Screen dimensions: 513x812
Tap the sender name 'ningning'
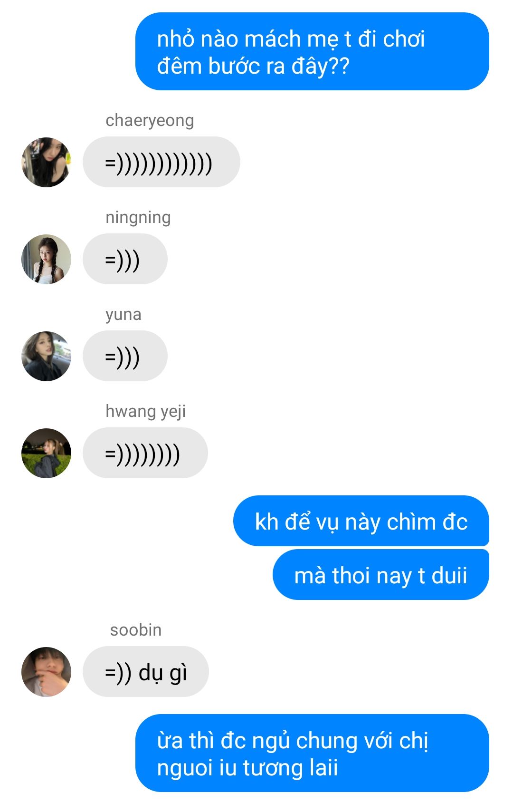click(138, 218)
